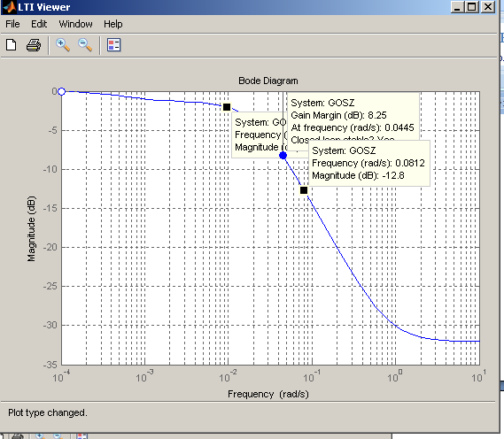Image resolution: width=504 pixels, height=439 pixels.
Task: Click the Print icon in toolbar
Action: pyautogui.click(x=34, y=45)
